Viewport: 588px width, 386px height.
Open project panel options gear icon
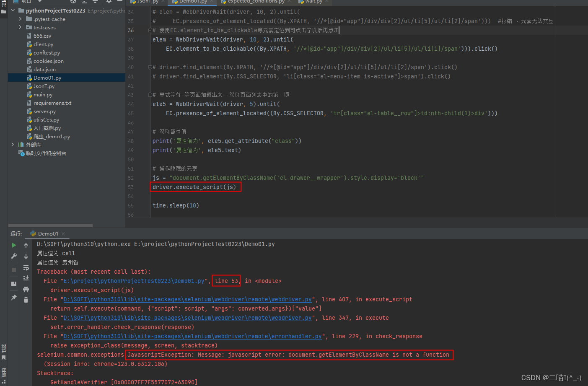click(x=109, y=2)
